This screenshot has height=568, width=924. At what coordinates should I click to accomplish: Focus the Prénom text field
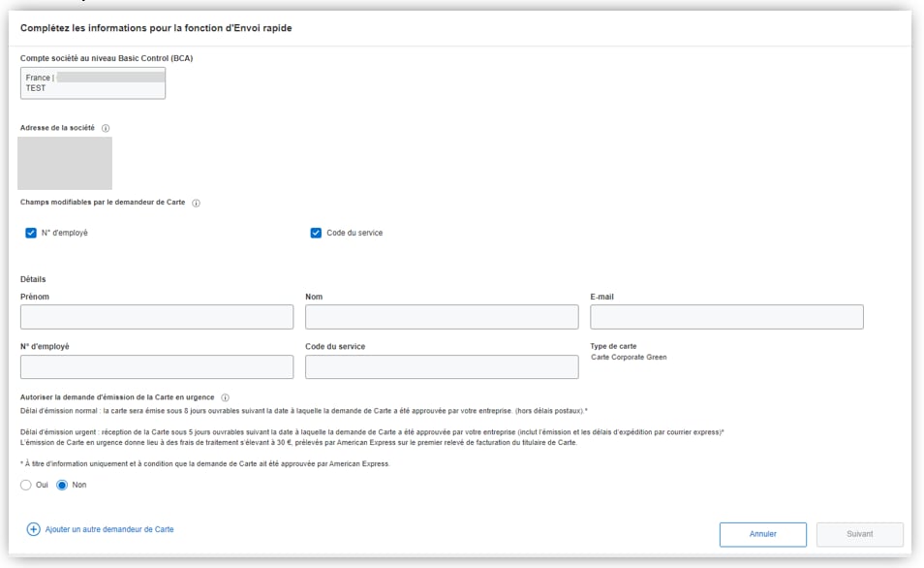pos(156,317)
